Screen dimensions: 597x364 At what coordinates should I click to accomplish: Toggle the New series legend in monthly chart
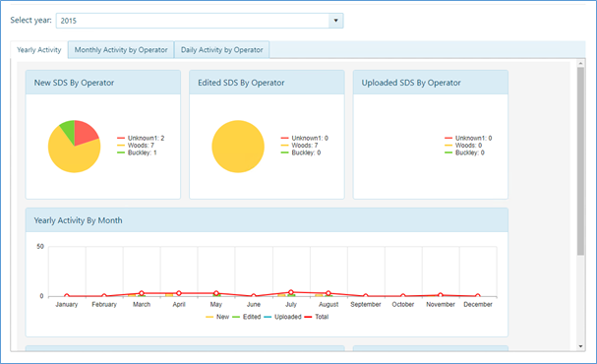click(x=217, y=317)
